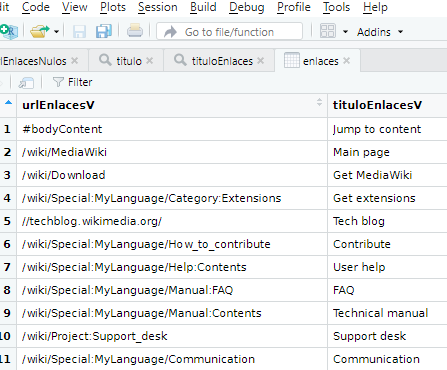The height and width of the screenshot is (370, 447).
Task: Expand the workspace panes dropdown arrow
Action: 345,32
